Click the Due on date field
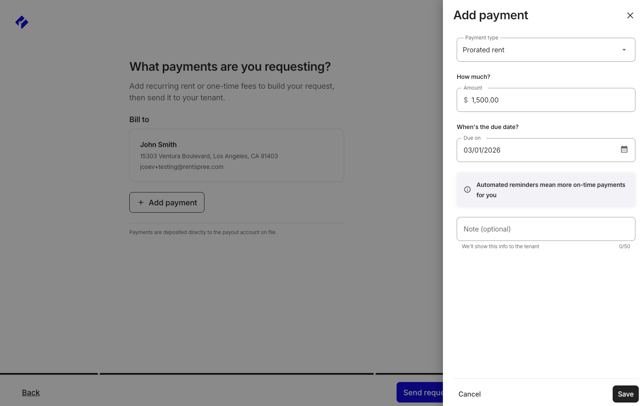 pos(536,150)
